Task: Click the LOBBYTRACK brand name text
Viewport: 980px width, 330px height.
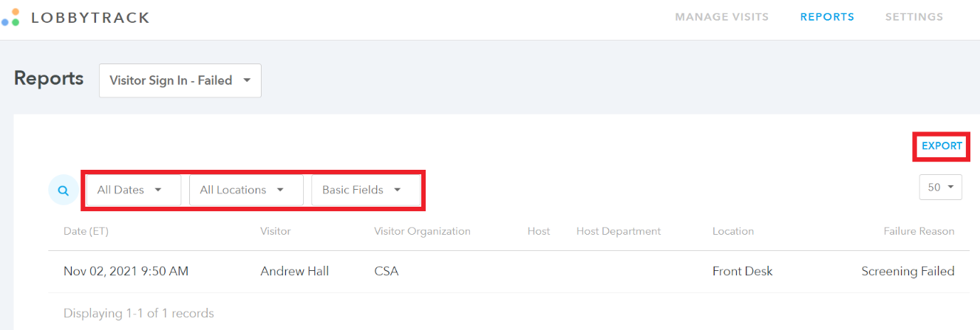Action: pos(90,18)
